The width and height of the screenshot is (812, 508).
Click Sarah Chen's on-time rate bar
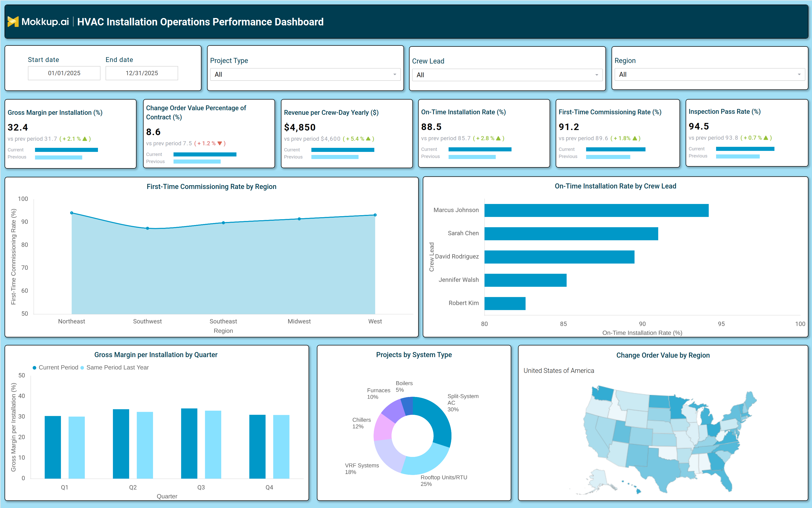point(571,234)
